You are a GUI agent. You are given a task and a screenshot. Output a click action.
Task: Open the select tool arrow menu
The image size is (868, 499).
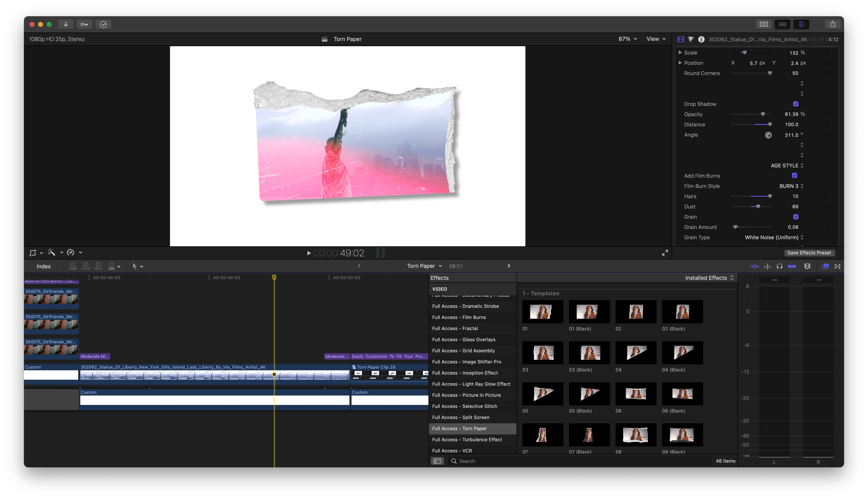coord(137,266)
